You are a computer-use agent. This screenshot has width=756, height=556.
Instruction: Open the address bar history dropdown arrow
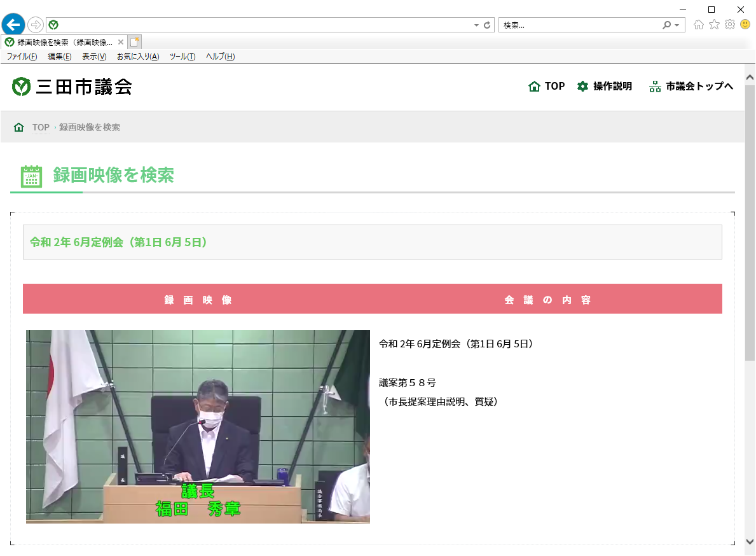pos(476,25)
